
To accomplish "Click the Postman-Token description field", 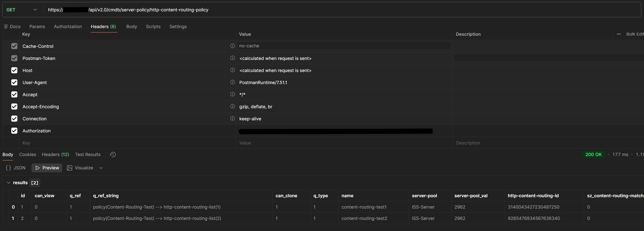I will [549, 58].
